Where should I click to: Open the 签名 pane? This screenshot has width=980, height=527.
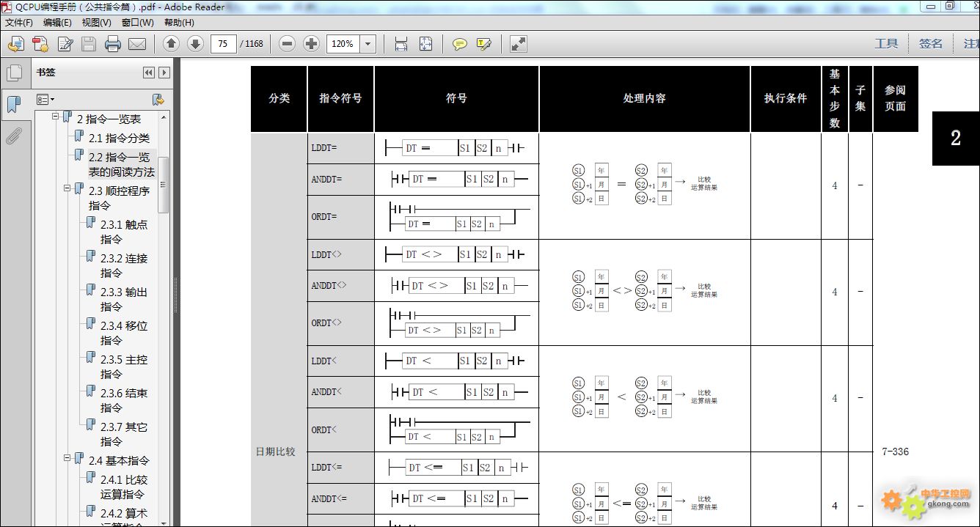point(931,44)
